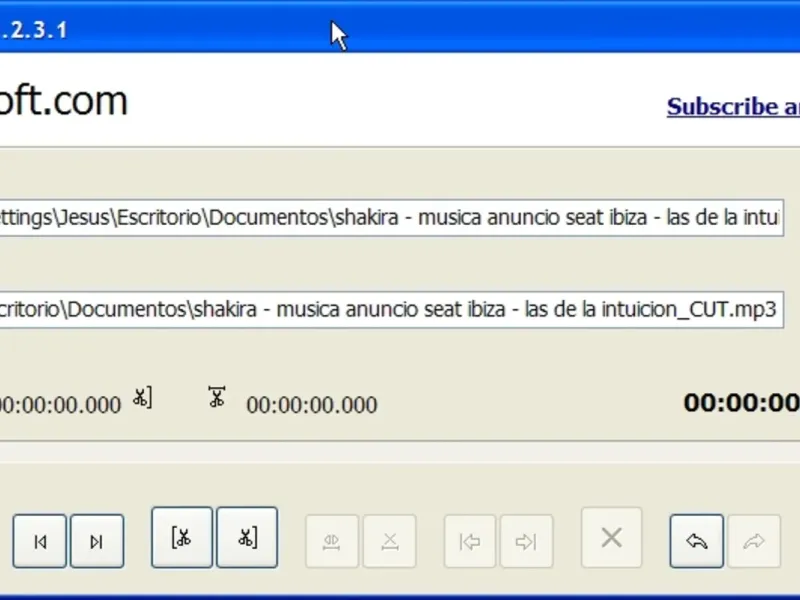Open the Subscribe link
Image resolution: width=800 pixels, height=600 pixels.
733,107
